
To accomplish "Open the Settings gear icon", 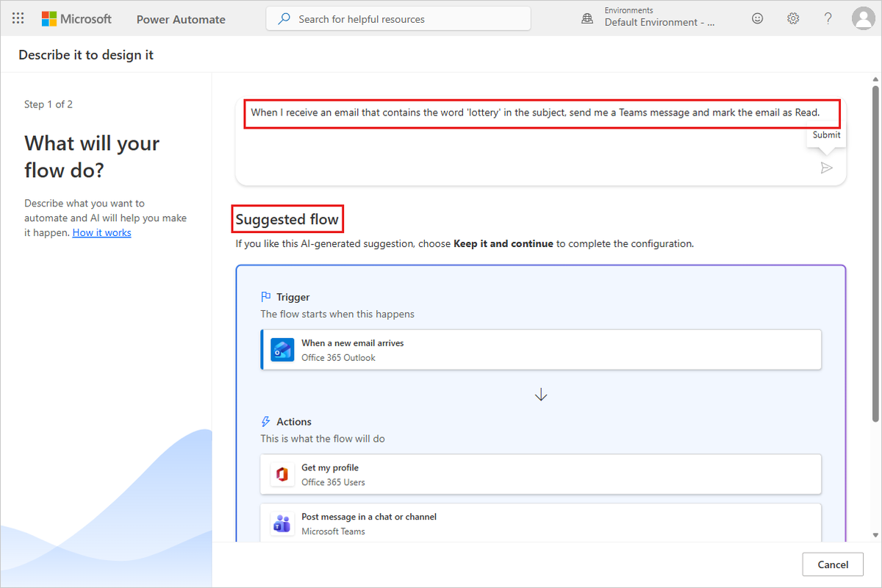I will click(x=793, y=19).
